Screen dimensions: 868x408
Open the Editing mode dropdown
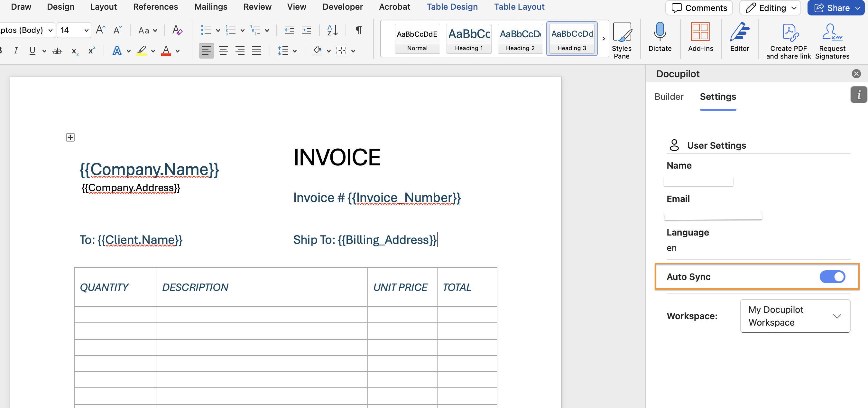[771, 8]
